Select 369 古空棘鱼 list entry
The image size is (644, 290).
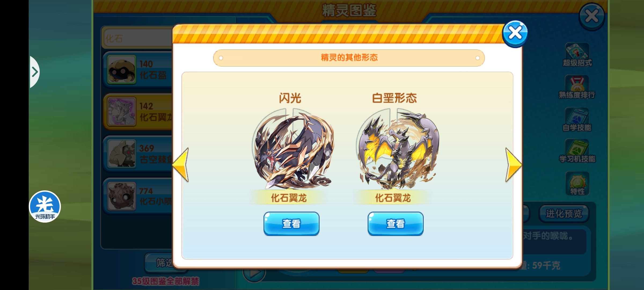(x=138, y=154)
